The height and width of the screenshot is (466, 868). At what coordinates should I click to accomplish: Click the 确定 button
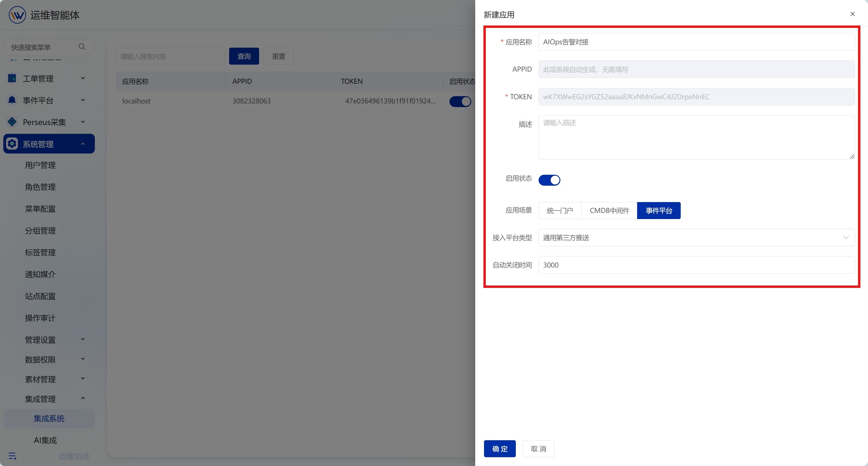[x=500, y=448]
